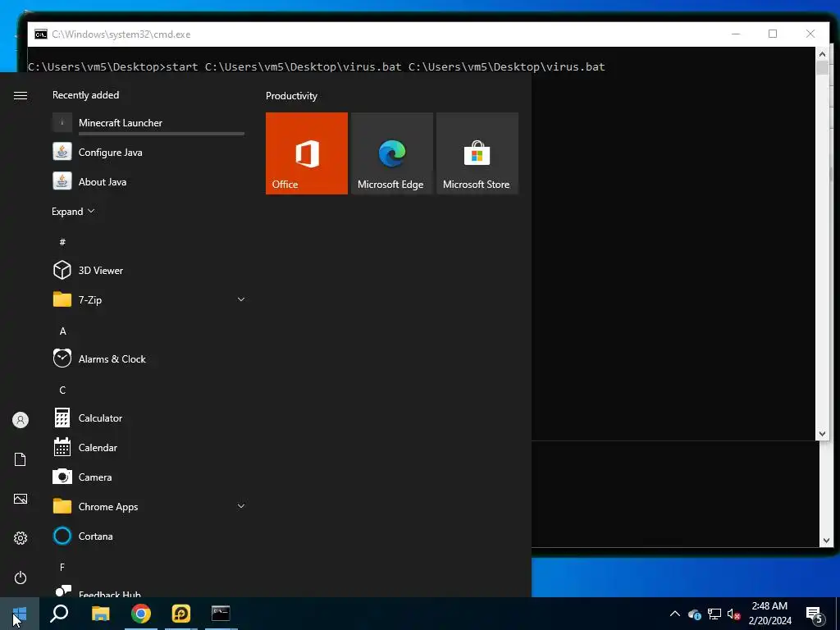The width and height of the screenshot is (840, 630).
Task: Jump to the C letter group
Action: 62,390
